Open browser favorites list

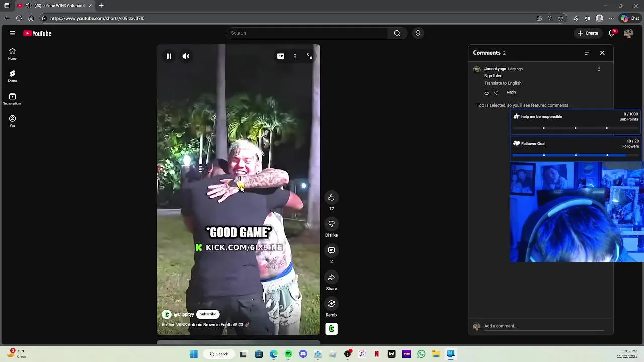[x=587, y=18]
